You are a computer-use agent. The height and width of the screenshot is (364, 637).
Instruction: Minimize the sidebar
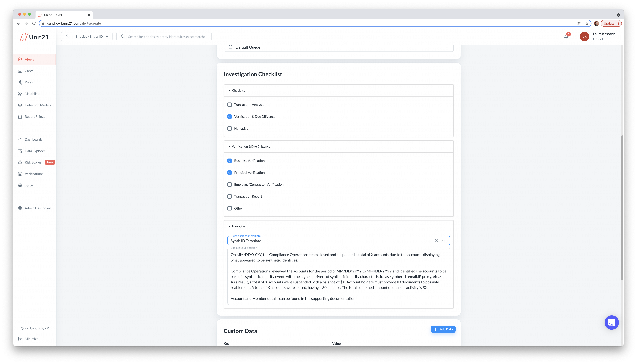click(28, 339)
